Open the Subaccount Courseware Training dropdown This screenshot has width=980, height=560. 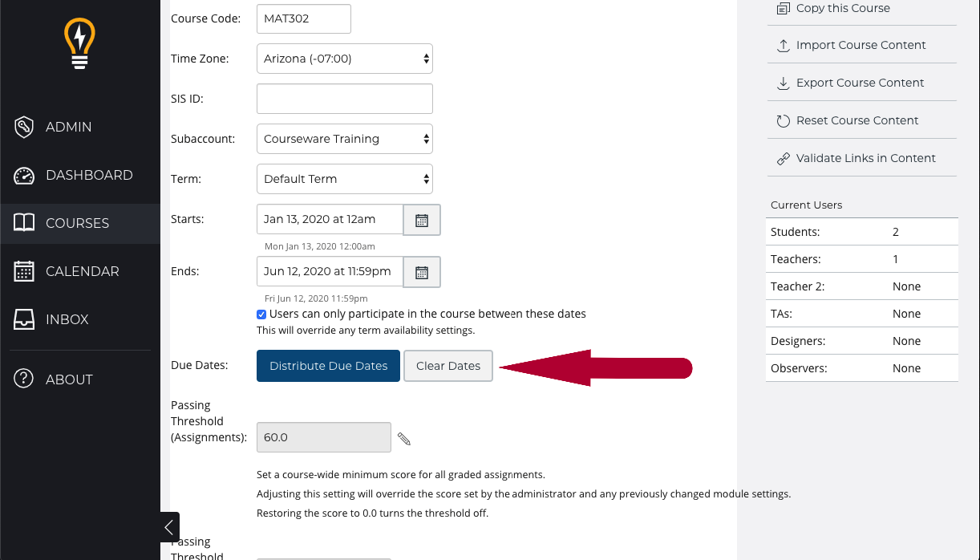click(x=345, y=139)
